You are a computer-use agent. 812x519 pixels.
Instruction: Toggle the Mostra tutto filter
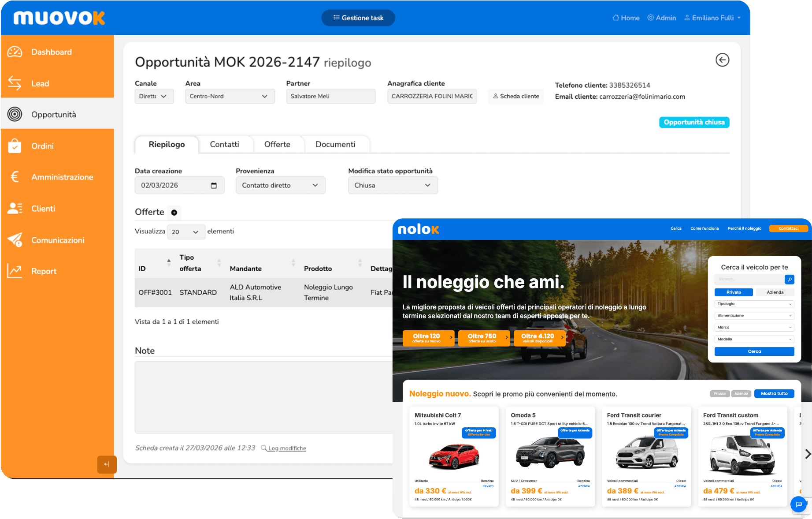click(x=774, y=393)
